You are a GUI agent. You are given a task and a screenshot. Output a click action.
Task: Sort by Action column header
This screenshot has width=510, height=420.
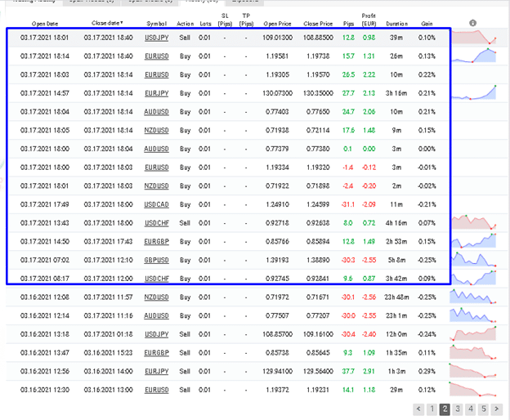tap(185, 24)
